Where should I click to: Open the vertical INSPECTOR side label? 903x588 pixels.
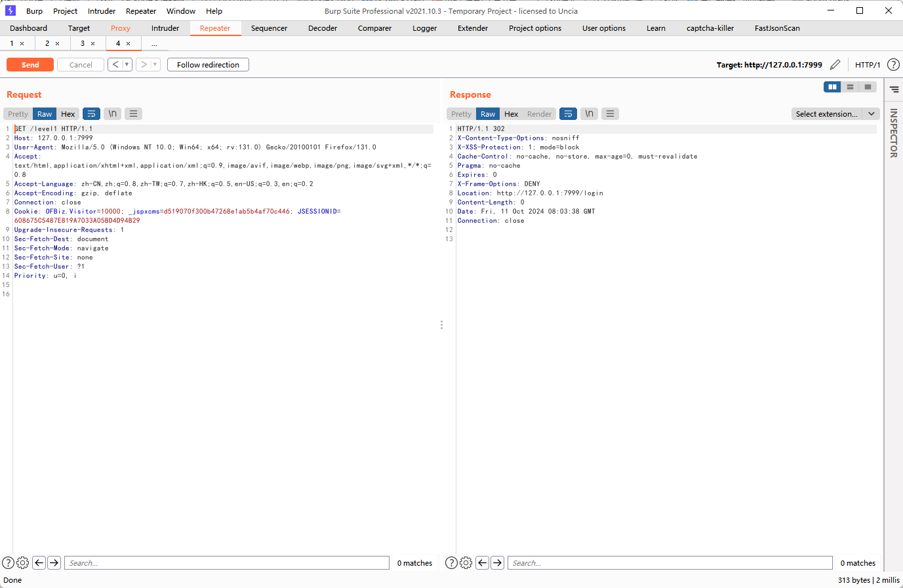click(893, 133)
